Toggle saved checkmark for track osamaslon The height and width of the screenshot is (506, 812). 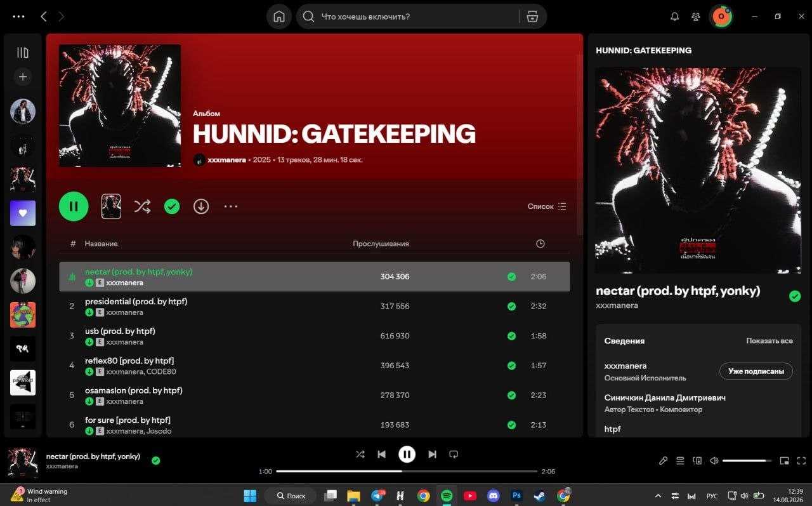[x=511, y=395]
